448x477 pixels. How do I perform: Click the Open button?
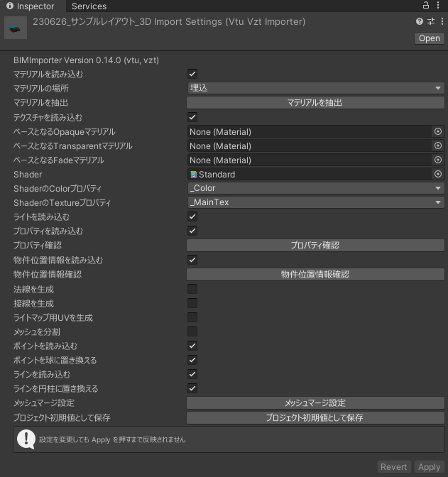429,38
